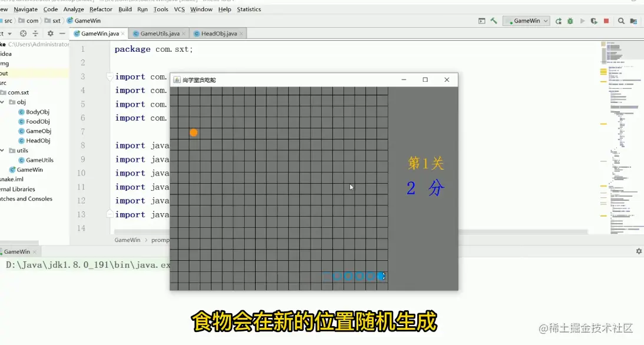Toggle soft-wrap divider icon in Project toolbar
Screen dimensions: 644x345
tap(35, 34)
